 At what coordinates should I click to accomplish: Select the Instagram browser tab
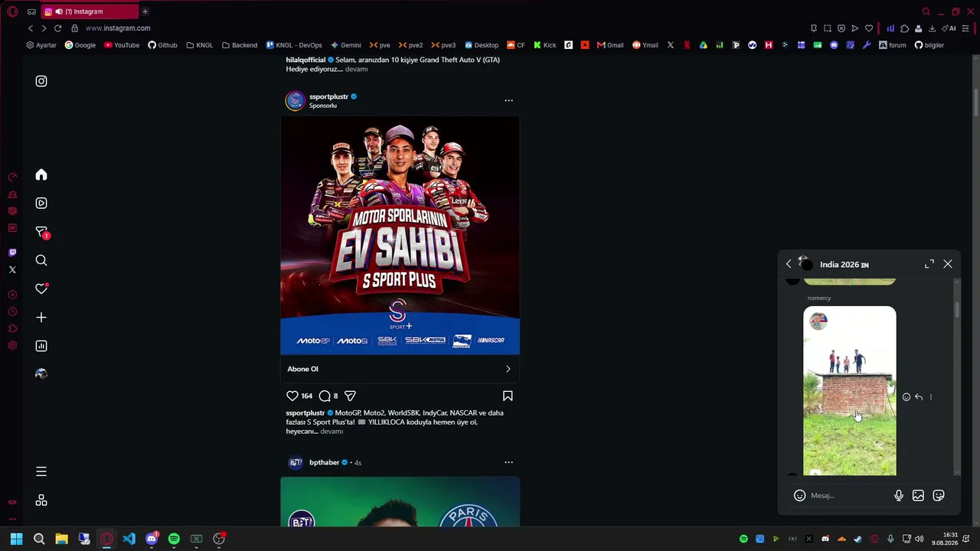(88, 11)
